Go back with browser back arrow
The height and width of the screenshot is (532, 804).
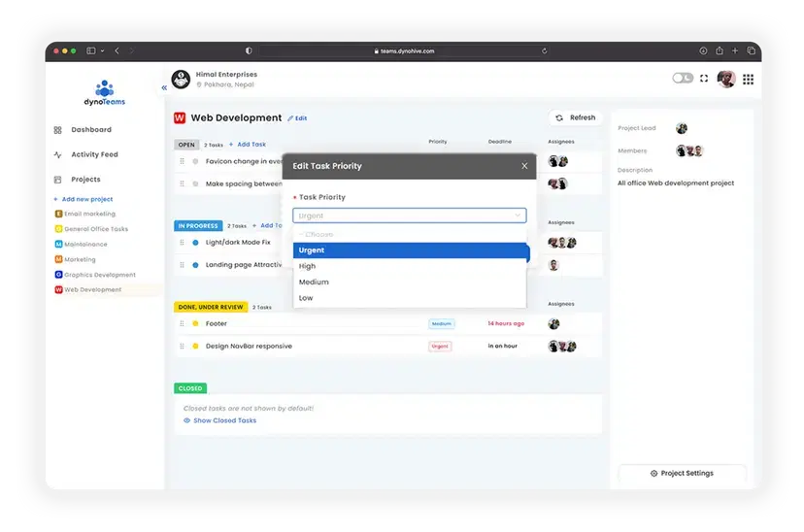tap(117, 50)
